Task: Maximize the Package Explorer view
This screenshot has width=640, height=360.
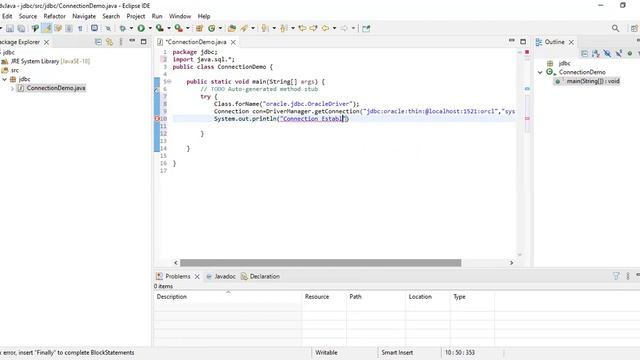Action: tap(143, 41)
